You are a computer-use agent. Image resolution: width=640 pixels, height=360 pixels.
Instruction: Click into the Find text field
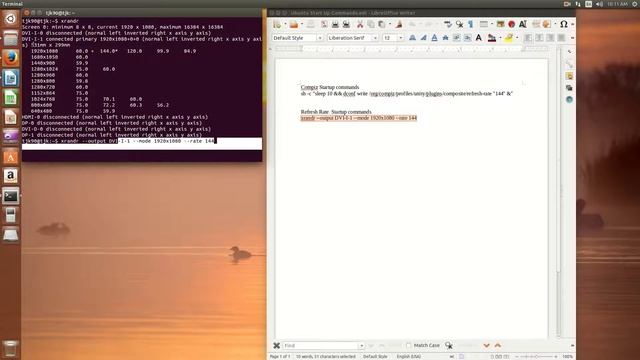[x=320, y=346]
